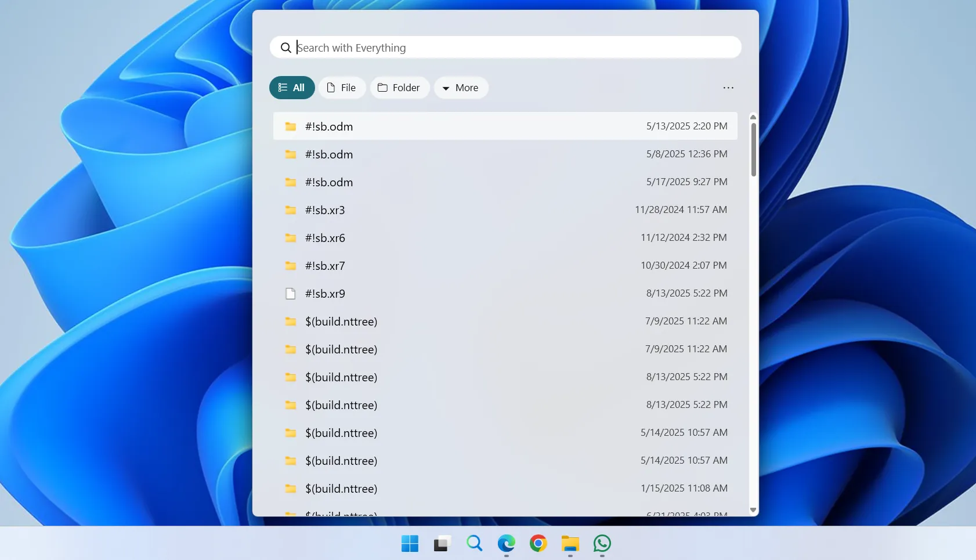Open Microsoft Edge from the taskbar
Image resolution: width=976 pixels, height=560 pixels.
tap(506, 544)
